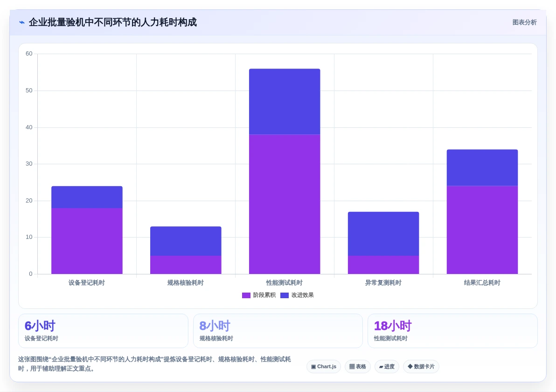Click the description paragraph starting with 这张图围绕
This screenshot has width=556, height=392.
pos(154,364)
